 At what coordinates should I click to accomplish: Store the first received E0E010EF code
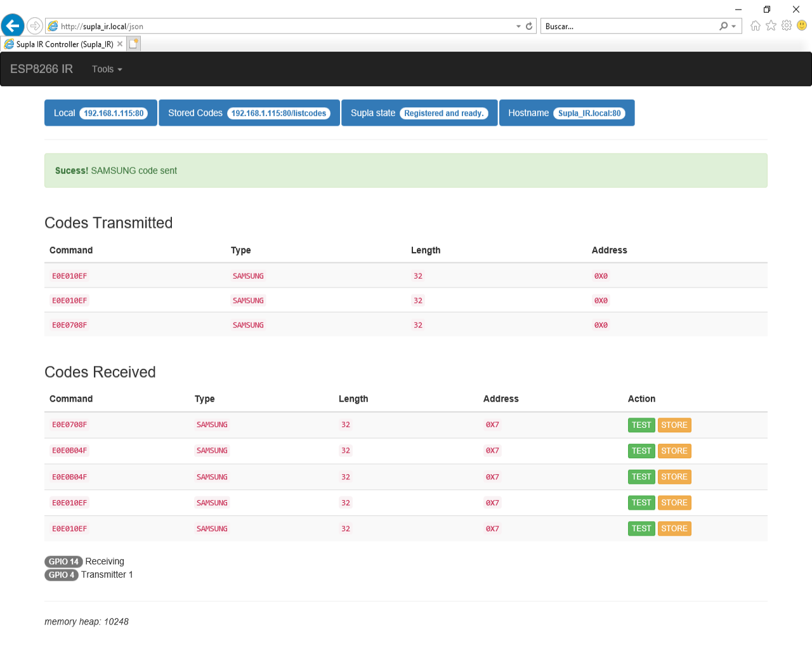674,503
